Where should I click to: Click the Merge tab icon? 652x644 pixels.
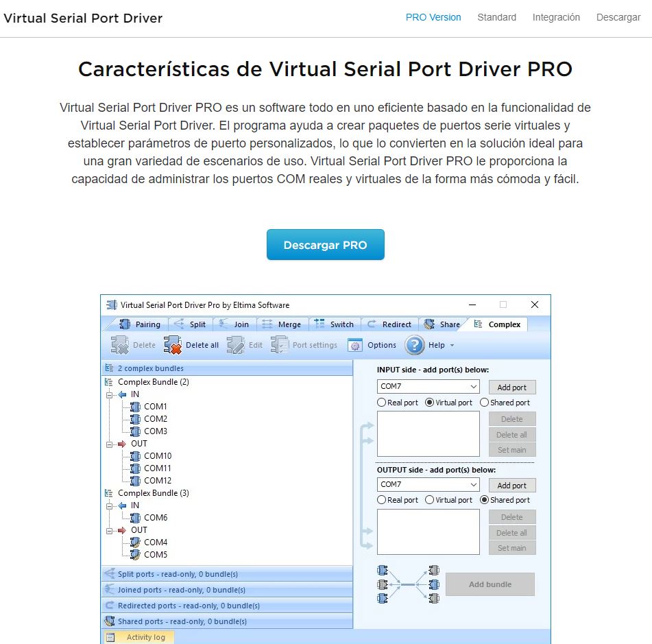click(x=267, y=324)
